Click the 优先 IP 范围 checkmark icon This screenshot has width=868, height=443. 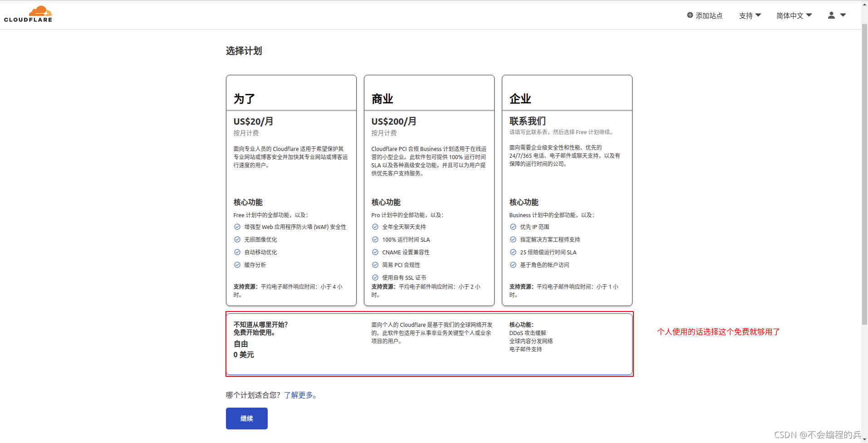coord(513,227)
